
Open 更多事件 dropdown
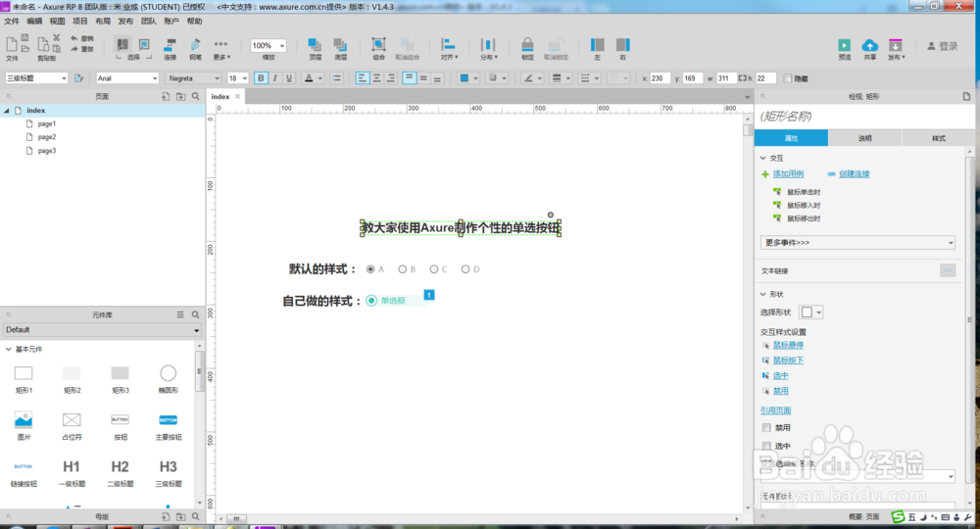pos(857,242)
